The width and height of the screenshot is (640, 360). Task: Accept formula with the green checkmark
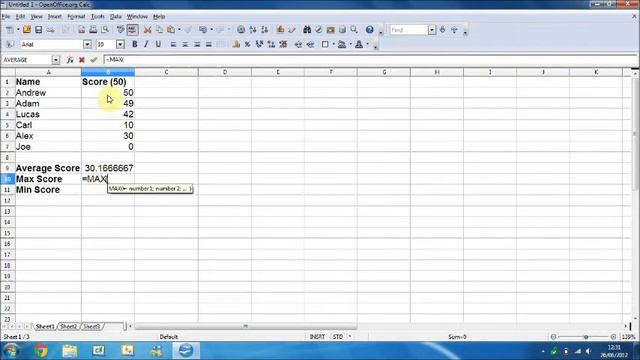pyautogui.click(x=93, y=60)
